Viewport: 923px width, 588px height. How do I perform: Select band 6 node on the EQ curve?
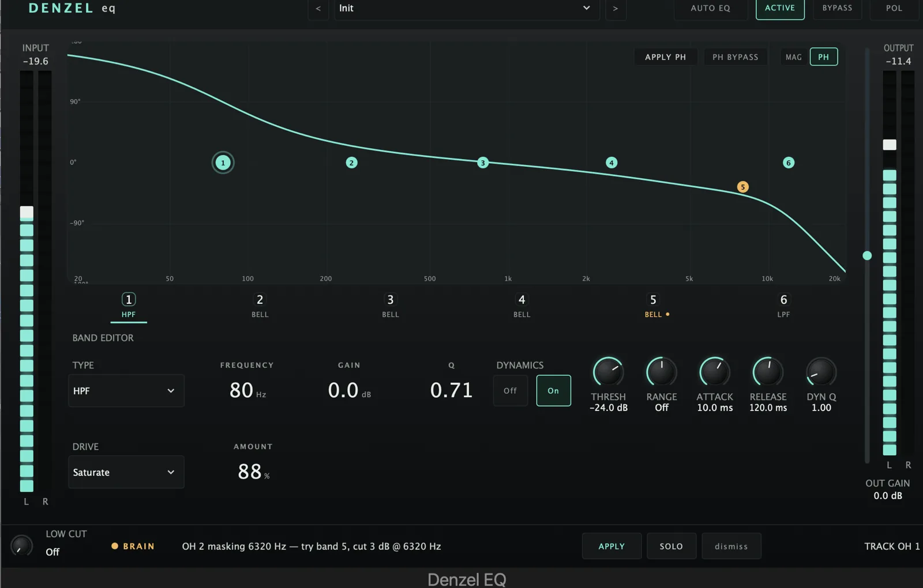click(789, 163)
